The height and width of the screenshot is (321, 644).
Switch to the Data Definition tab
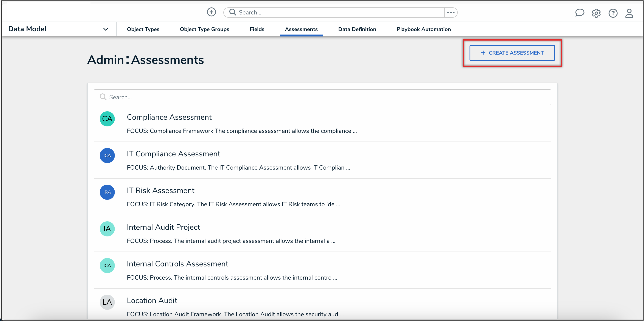coord(357,29)
